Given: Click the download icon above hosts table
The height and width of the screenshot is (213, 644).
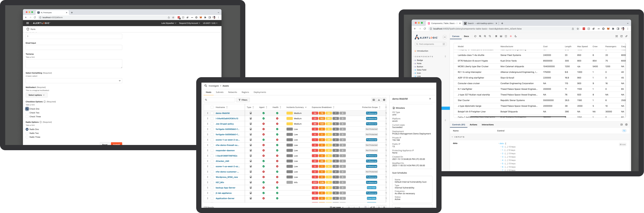Looking at the screenshot, I should pyautogui.click(x=379, y=100).
